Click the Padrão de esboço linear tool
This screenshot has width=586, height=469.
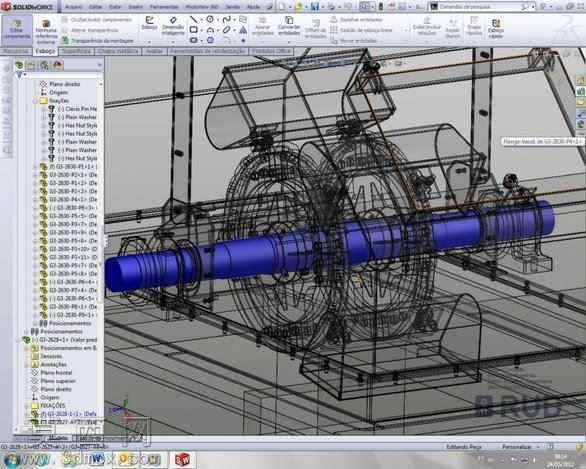pos(361,30)
